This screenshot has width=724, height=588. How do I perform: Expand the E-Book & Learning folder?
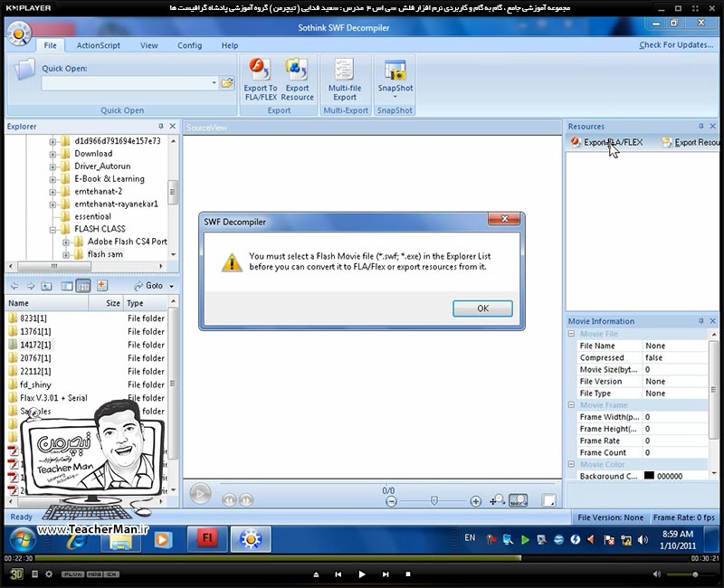point(52,179)
